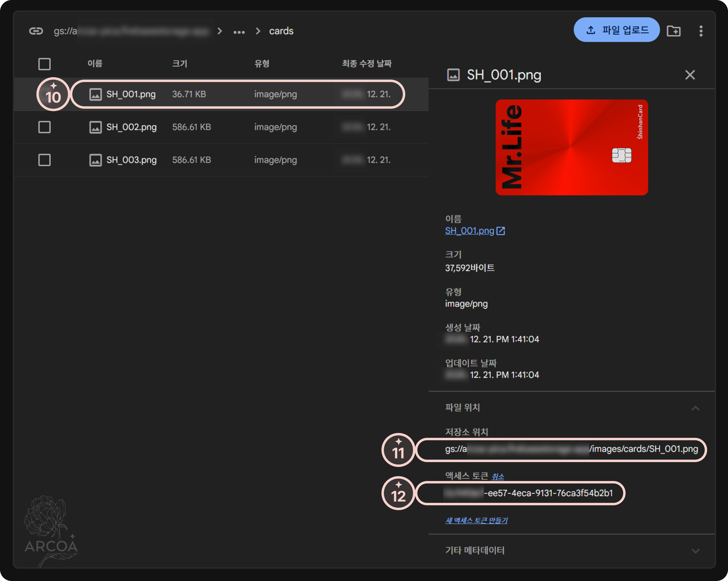Sort files by 이름 column header
The image size is (728, 581).
pyautogui.click(x=95, y=64)
